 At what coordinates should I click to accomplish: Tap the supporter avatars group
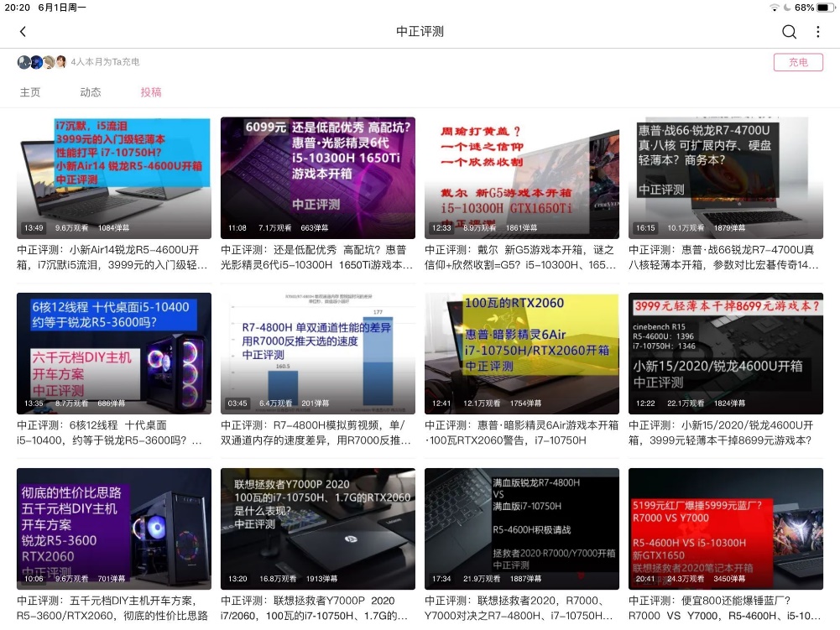[42, 62]
